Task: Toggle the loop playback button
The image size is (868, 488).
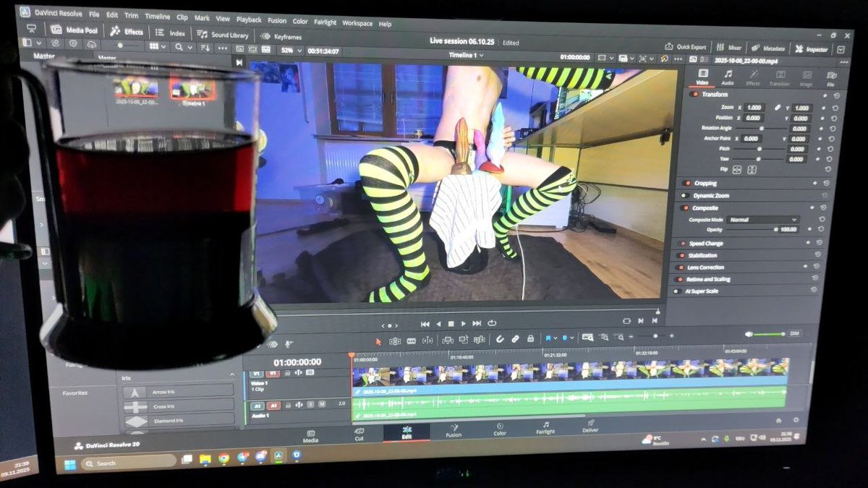Action: coord(492,323)
